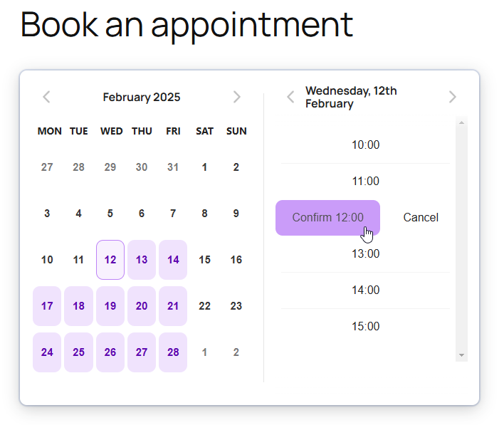Select February 26 date
The image size is (504, 425).
110,352
